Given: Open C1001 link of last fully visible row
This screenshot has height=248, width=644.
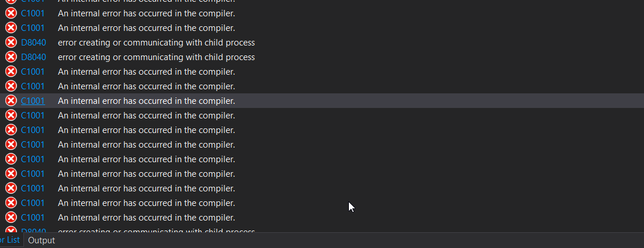Looking at the screenshot, I should (33, 217).
